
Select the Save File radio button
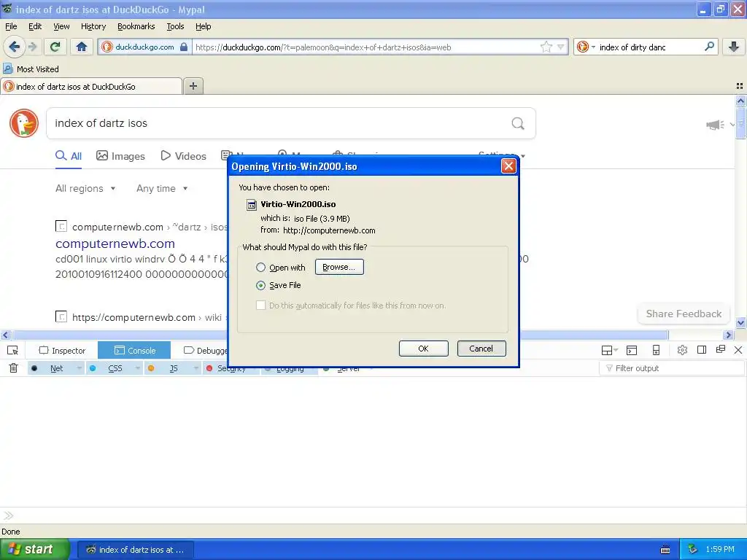[260, 285]
